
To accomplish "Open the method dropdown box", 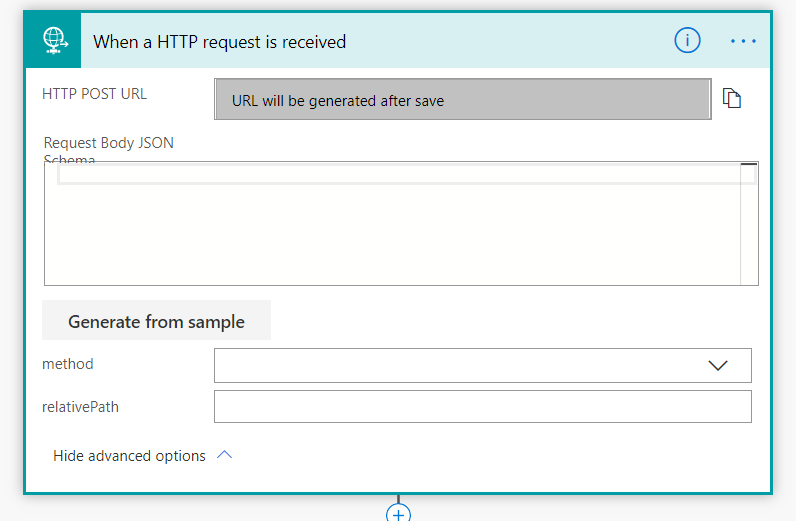I will tap(460, 365).
